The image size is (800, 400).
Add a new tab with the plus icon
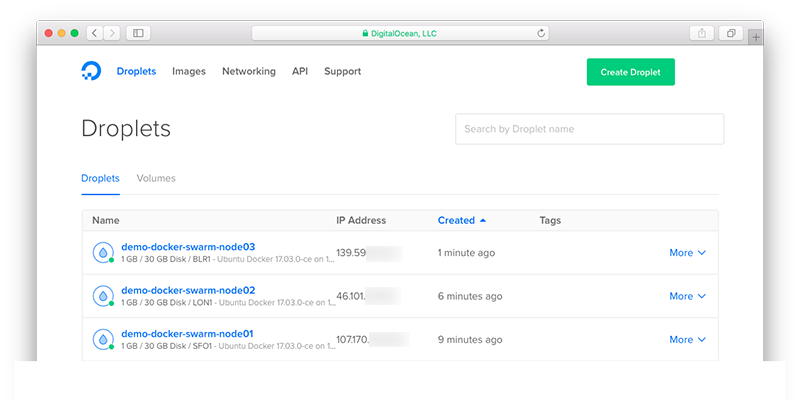(x=756, y=37)
